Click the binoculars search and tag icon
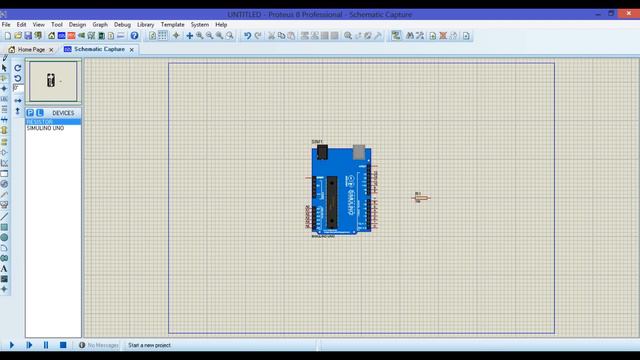Image resolution: width=640 pixels, height=360 pixels. 409,36
